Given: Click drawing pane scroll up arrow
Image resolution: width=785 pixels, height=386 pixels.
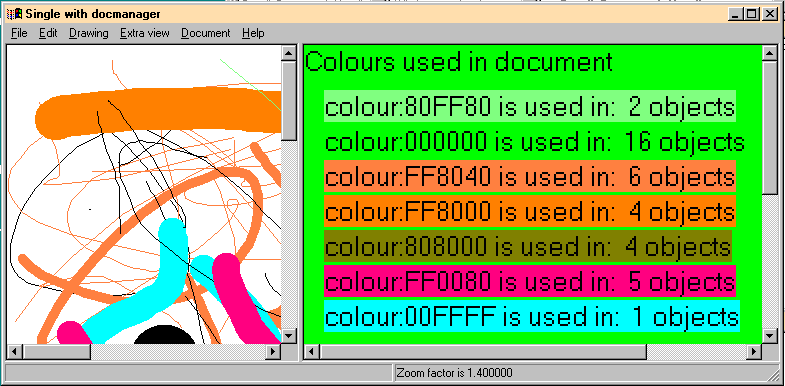Looking at the screenshot, I should 289,53.
